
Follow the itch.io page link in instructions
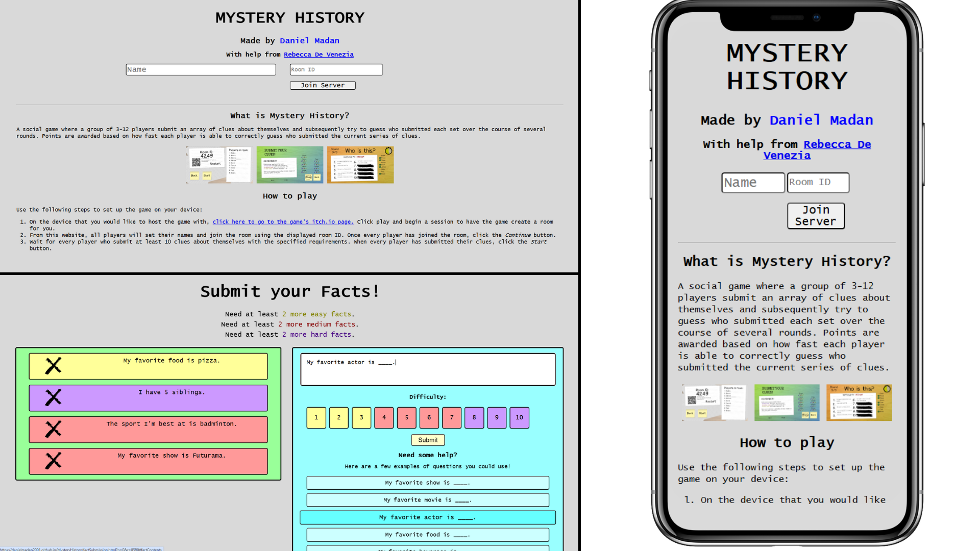283,222
